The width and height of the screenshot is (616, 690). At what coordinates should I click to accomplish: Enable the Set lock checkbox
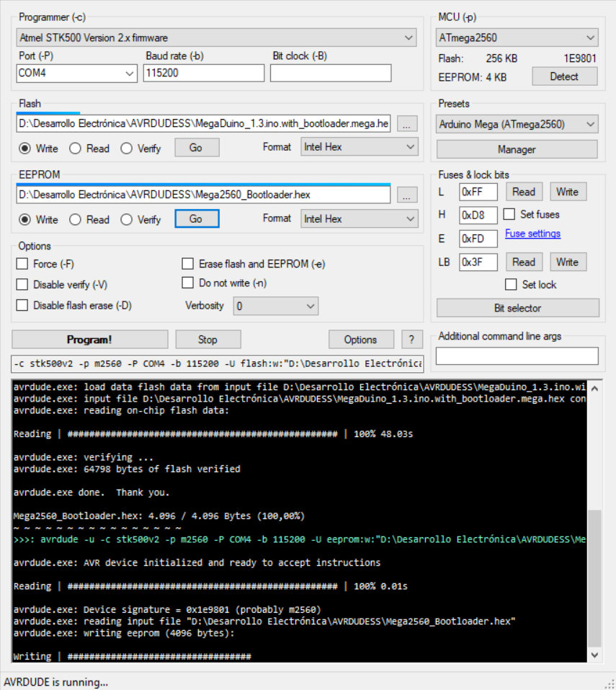point(511,285)
